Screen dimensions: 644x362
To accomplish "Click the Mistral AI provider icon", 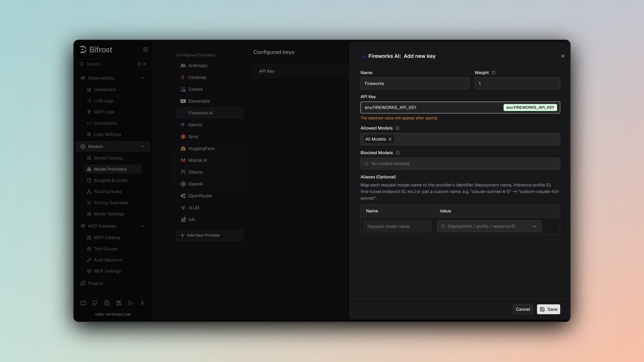I will [x=183, y=160].
